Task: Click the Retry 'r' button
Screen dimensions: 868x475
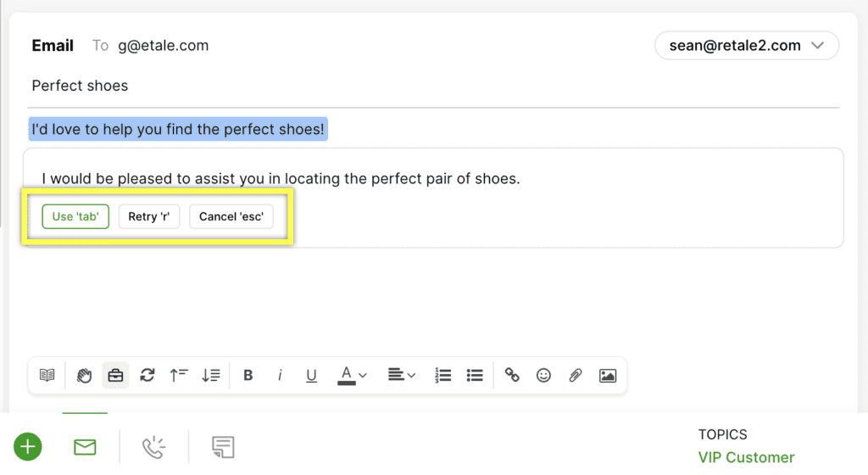Action: point(149,216)
